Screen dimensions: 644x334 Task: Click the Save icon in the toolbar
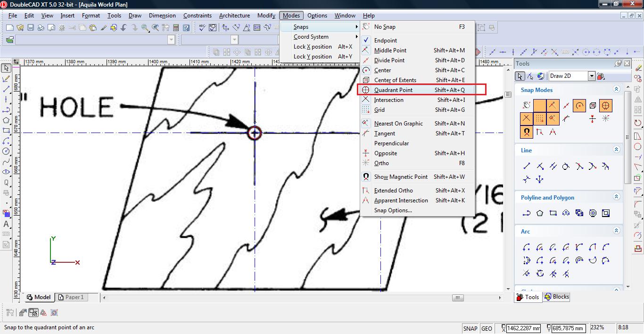[30, 28]
